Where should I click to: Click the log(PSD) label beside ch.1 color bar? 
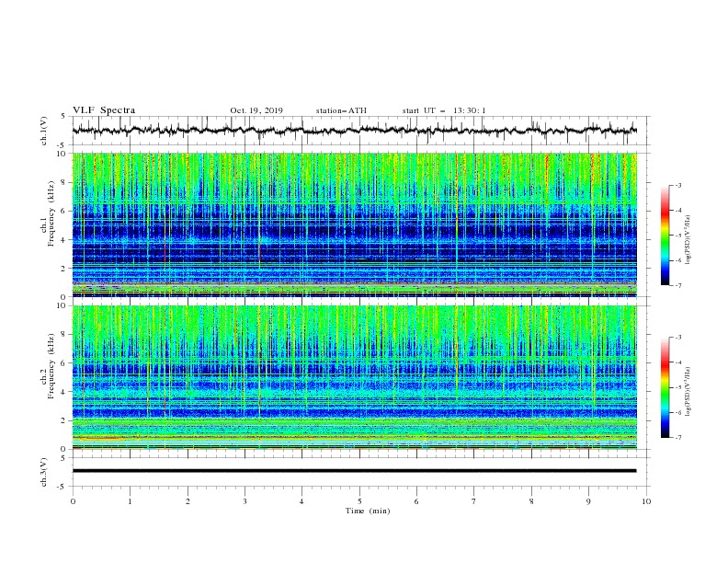[x=688, y=240]
